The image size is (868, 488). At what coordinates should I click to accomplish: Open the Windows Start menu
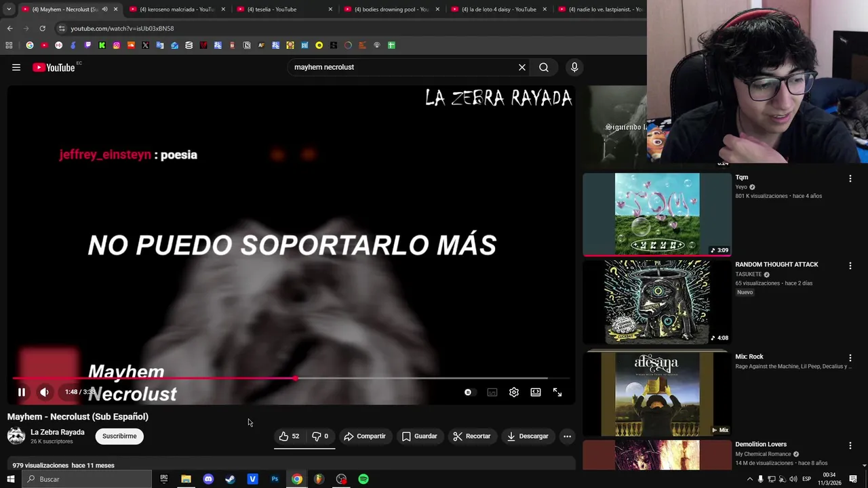(x=11, y=479)
